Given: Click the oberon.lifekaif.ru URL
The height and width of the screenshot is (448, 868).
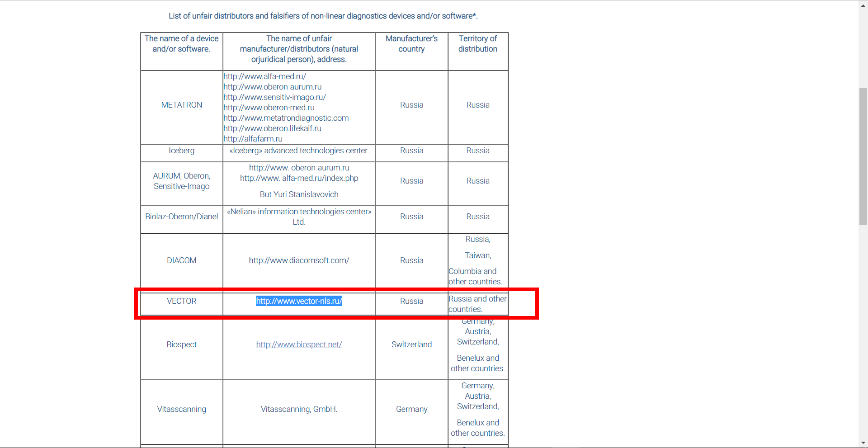Looking at the screenshot, I should coord(272,128).
